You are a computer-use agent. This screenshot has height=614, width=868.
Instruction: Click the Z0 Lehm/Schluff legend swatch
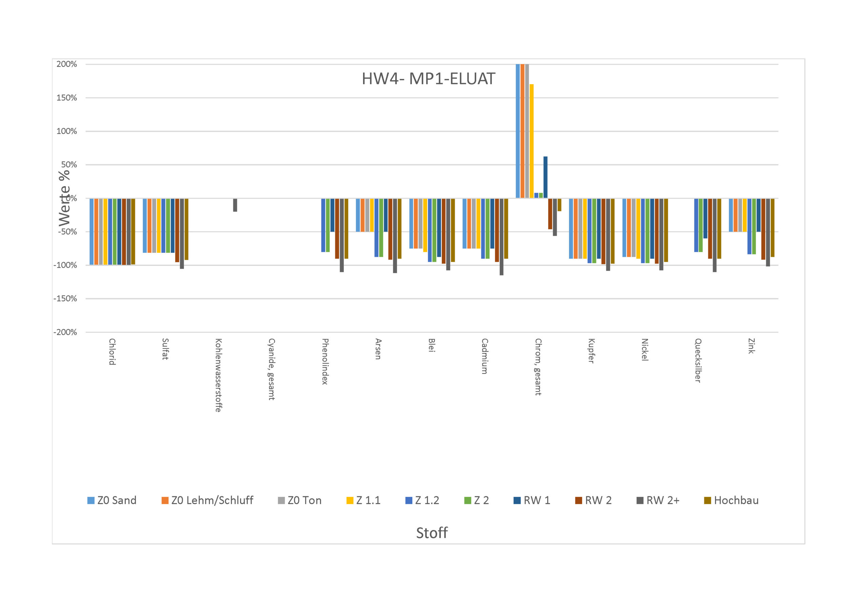pyautogui.click(x=165, y=500)
